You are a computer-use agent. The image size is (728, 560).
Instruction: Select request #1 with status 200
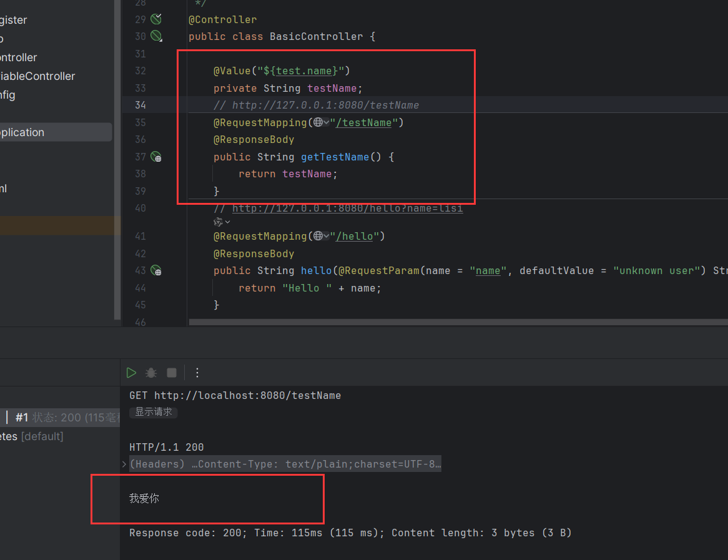coord(62,418)
